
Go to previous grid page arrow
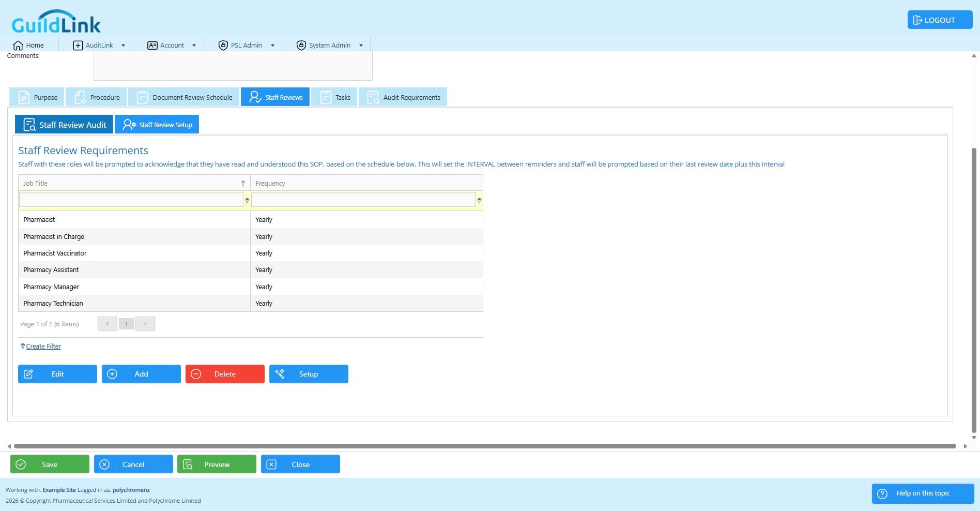coord(107,324)
